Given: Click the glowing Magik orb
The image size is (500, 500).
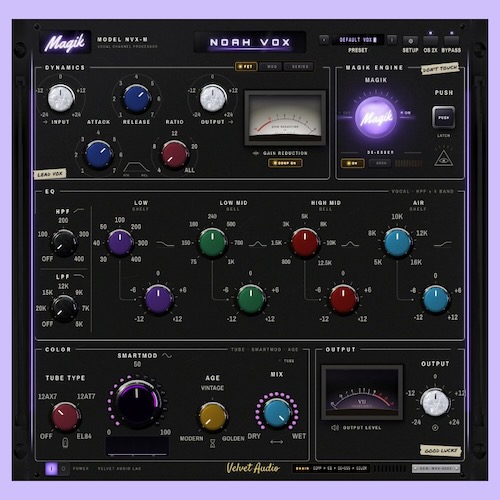Looking at the screenshot, I should point(376,117).
